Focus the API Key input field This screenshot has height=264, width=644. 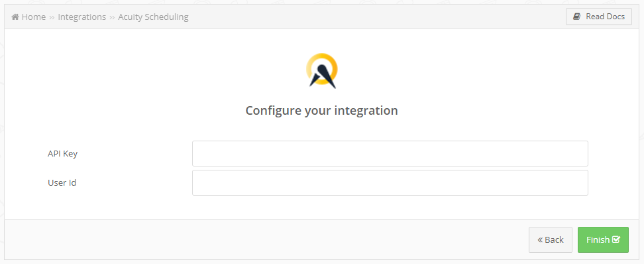(390, 153)
